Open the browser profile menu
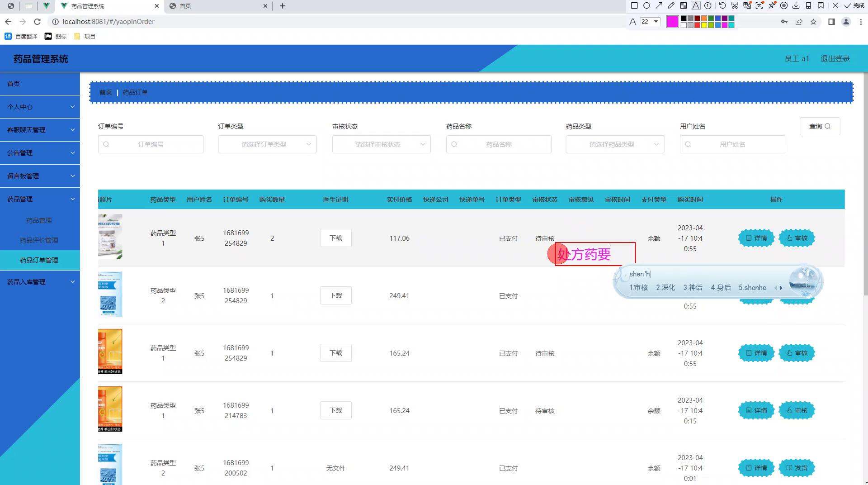868x485 pixels. pos(846,22)
